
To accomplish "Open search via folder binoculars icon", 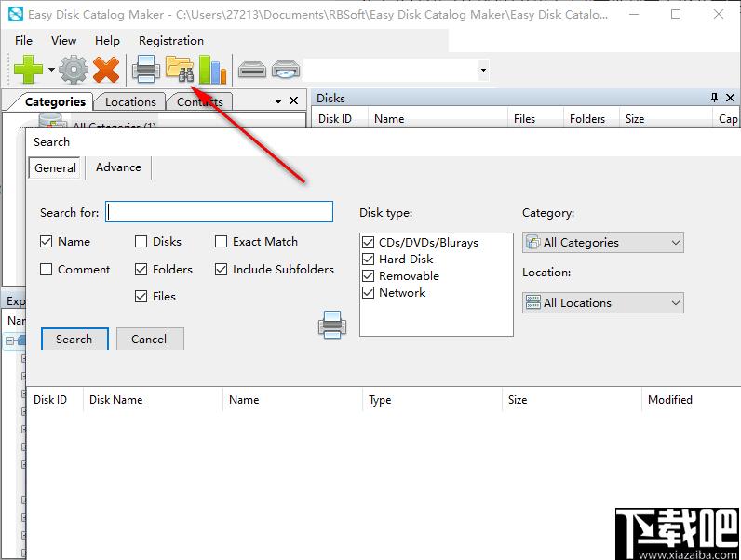I will (179, 70).
